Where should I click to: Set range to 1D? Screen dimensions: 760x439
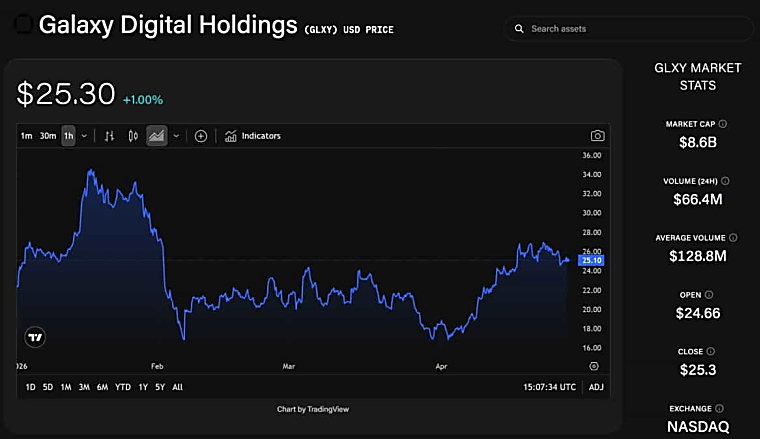(30, 387)
